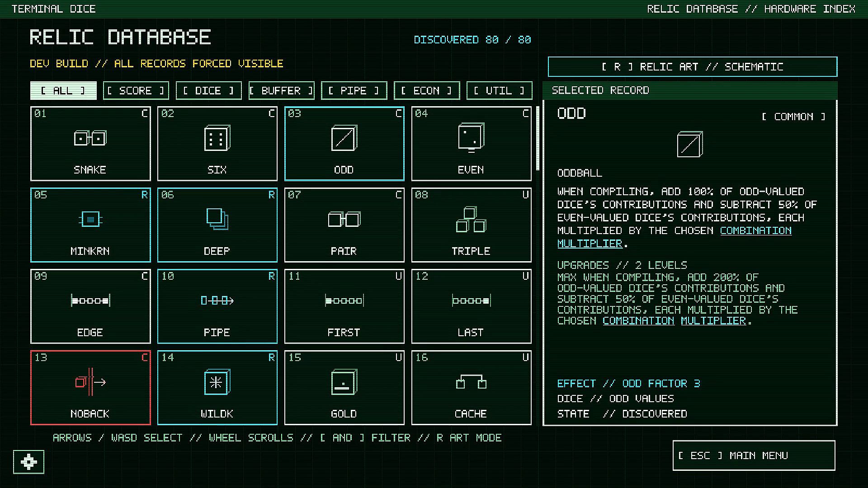The width and height of the screenshot is (868, 488).
Task: Choose the WILDK asterisk die relic
Action: [x=217, y=382]
